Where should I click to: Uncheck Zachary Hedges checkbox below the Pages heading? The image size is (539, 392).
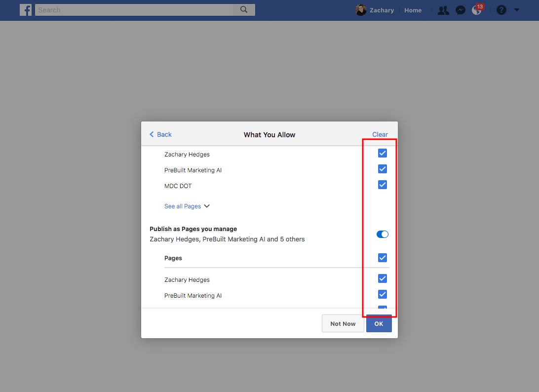[382, 278]
